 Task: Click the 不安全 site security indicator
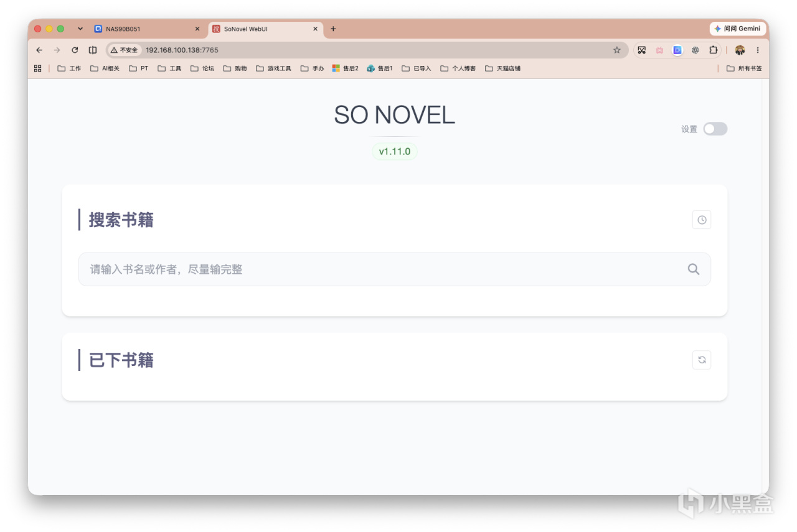click(x=124, y=50)
